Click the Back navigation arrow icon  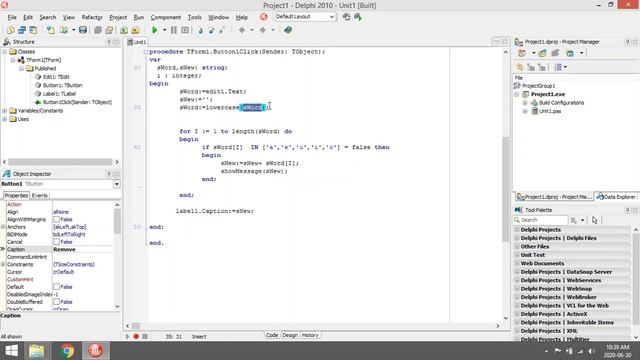point(242,30)
